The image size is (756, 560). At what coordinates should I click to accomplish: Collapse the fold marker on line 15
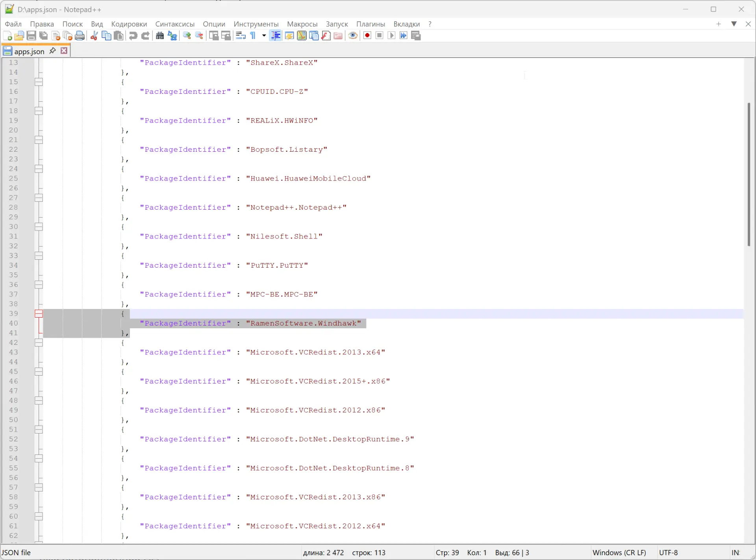tap(39, 82)
